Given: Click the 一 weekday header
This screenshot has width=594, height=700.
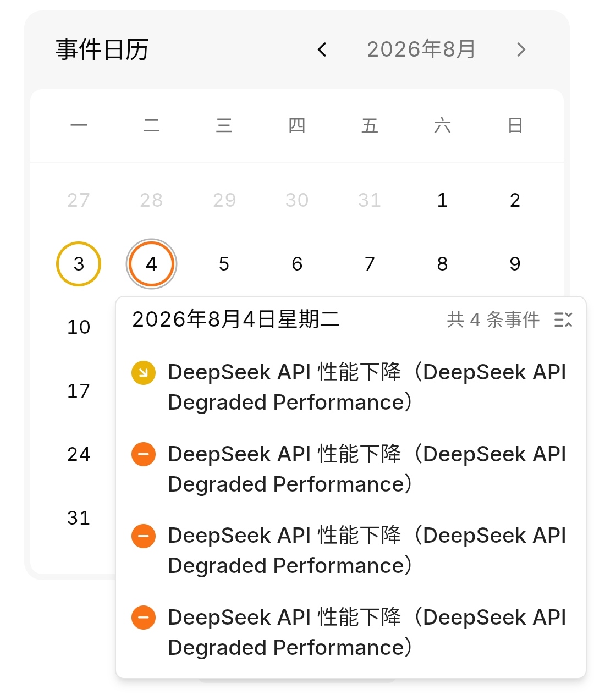Looking at the screenshot, I should click(x=79, y=126).
